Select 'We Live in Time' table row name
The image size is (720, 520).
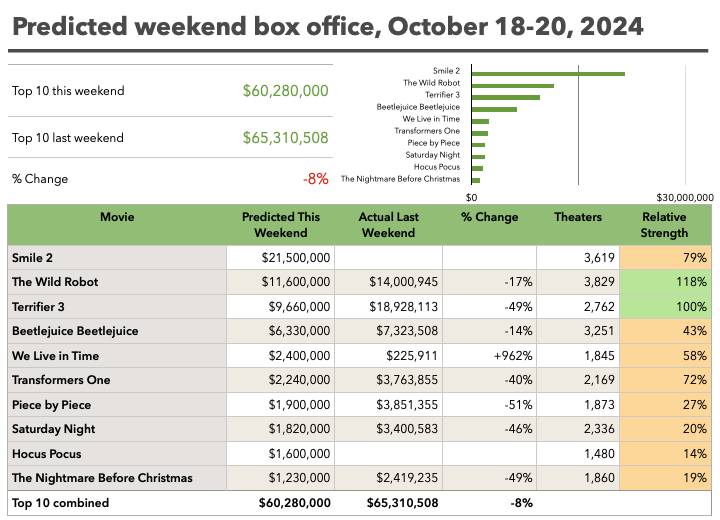56,356
